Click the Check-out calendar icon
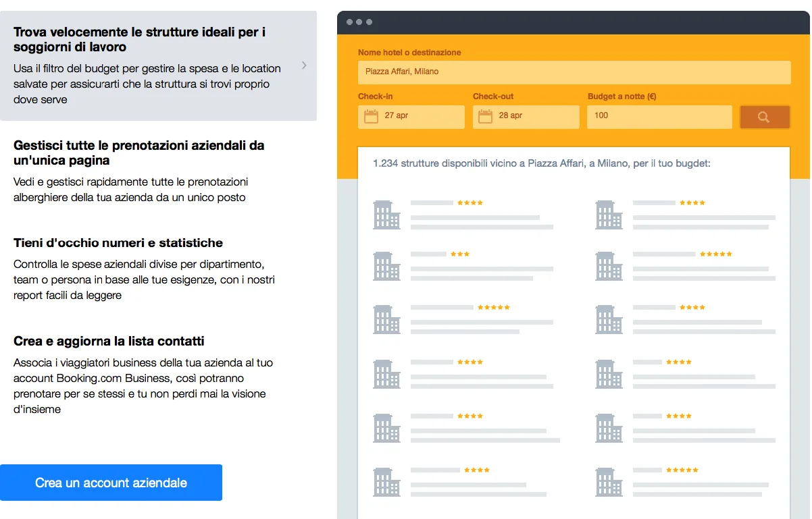Screen dimensions: 812x519 pyautogui.click(x=486, y=116)
